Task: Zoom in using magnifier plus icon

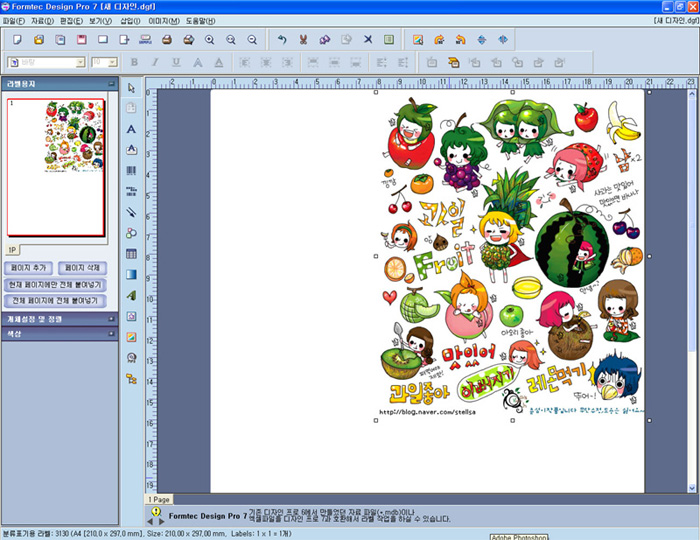Action: pos(209,40)
